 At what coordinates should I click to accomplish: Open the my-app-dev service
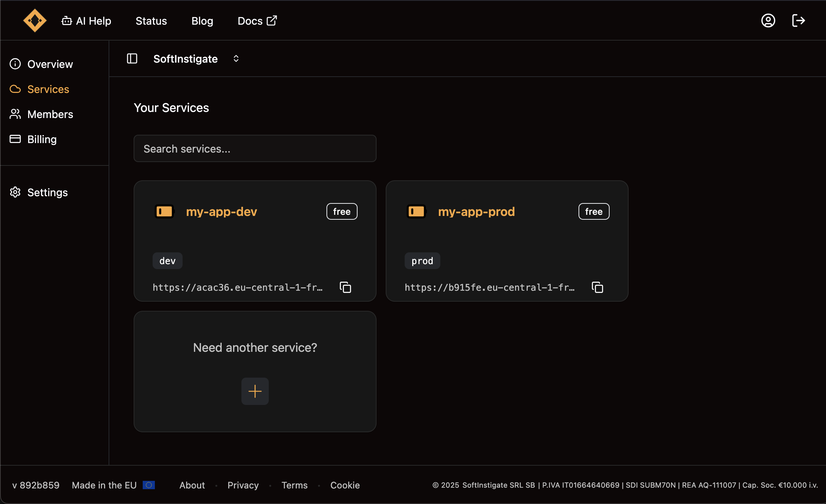[221, 212]
